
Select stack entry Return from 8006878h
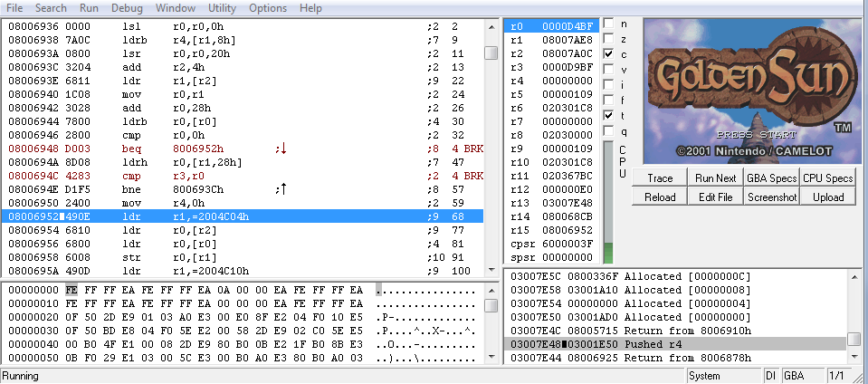(x=675, y=358)
